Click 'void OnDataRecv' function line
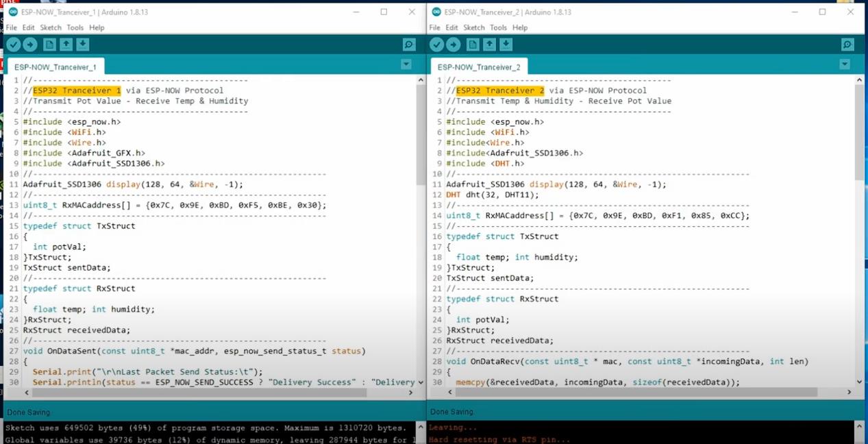This screenshot has height=444, width=868. (628, 361)
